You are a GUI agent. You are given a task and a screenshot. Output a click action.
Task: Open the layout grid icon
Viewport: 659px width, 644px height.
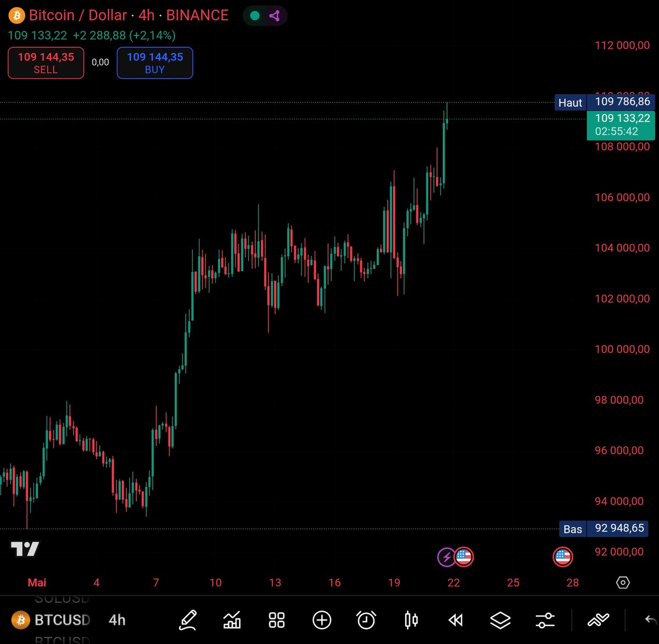[x=277, y=620]
